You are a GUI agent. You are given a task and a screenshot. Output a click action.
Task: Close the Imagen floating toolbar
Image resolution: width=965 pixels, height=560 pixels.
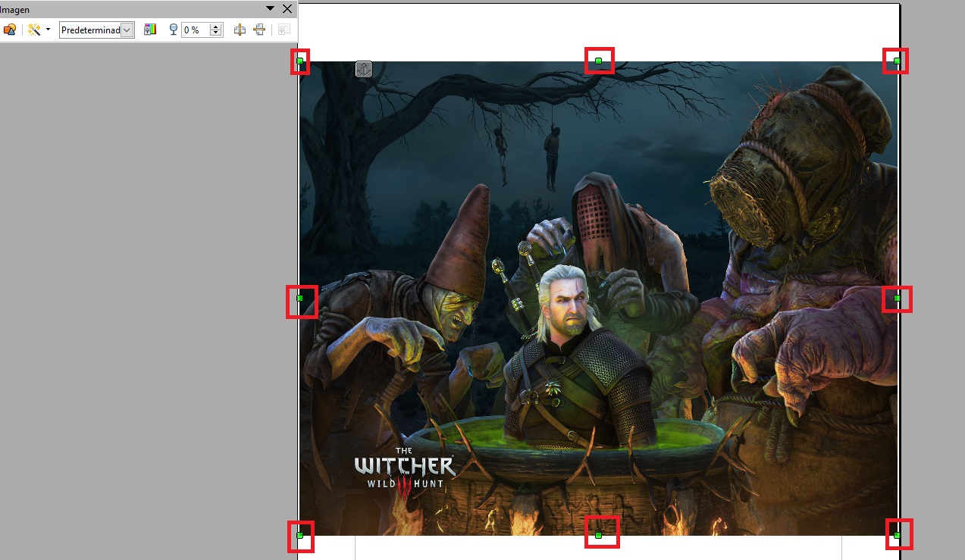[287, 8]
